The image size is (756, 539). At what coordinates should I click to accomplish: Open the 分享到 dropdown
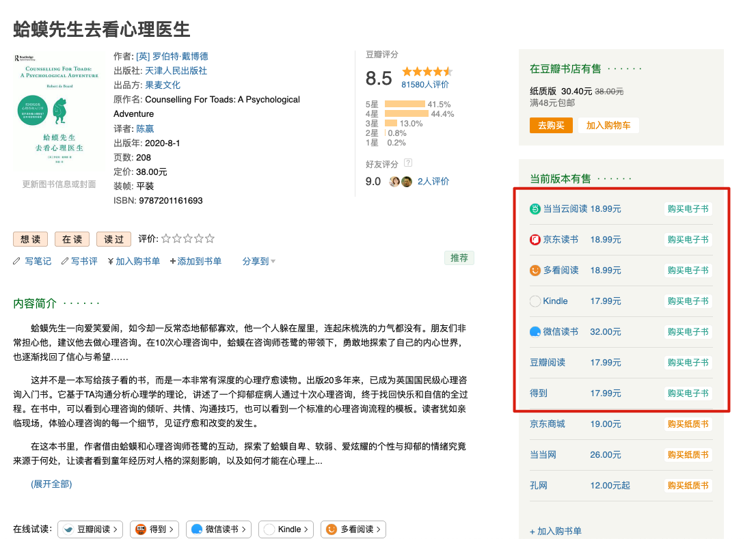[x=258, y=261]
